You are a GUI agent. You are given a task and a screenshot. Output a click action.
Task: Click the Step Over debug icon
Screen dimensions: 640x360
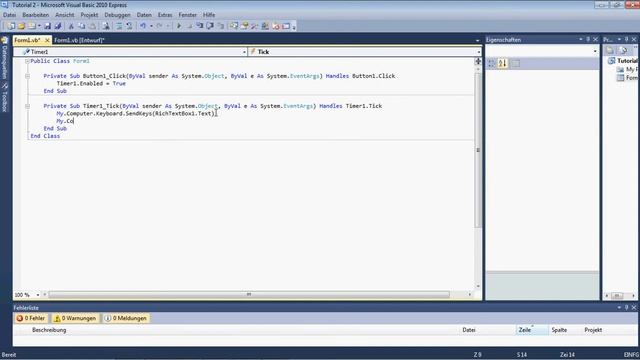[210, 26]
